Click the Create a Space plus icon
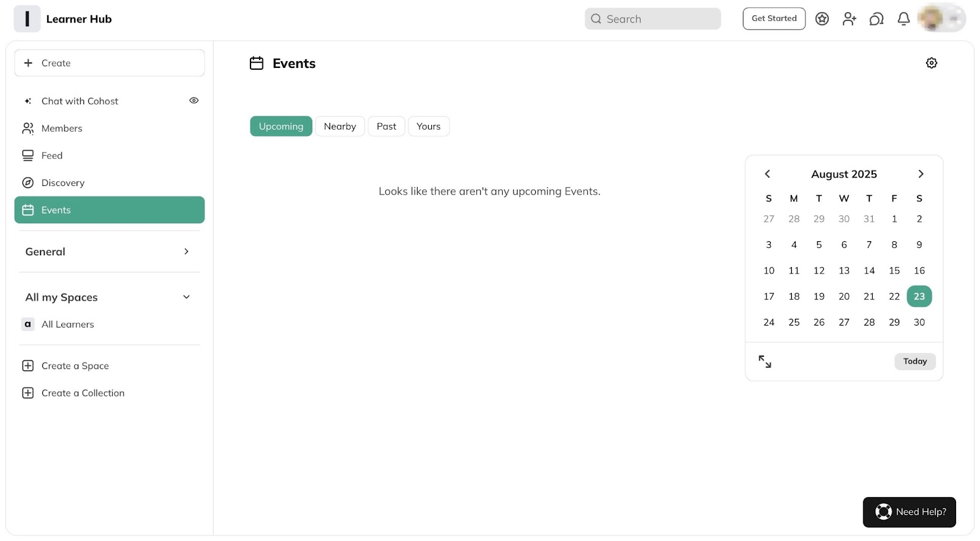Image resolution: width=980 pixels, height=541 pixels. pos(28,366)
